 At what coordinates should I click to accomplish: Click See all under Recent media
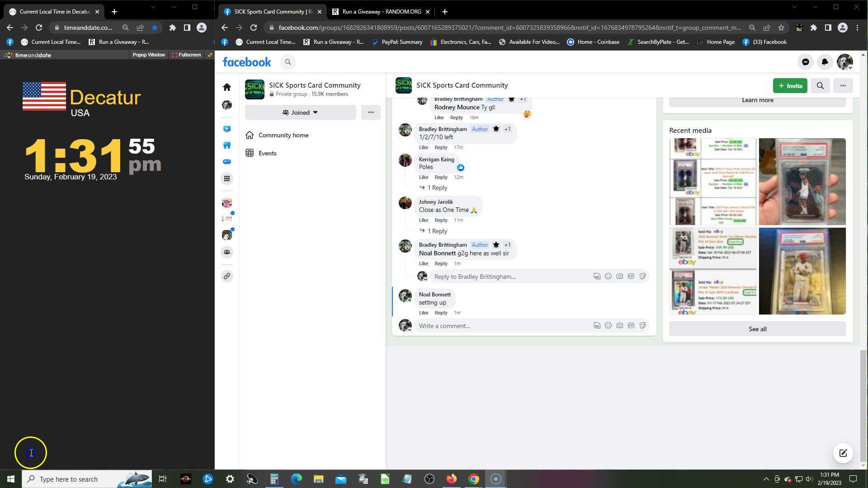click(757, 329)
